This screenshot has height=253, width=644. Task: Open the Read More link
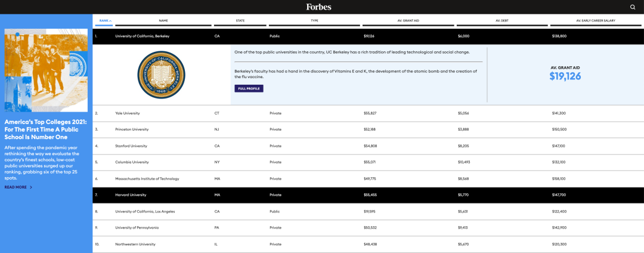click(16, 187)
